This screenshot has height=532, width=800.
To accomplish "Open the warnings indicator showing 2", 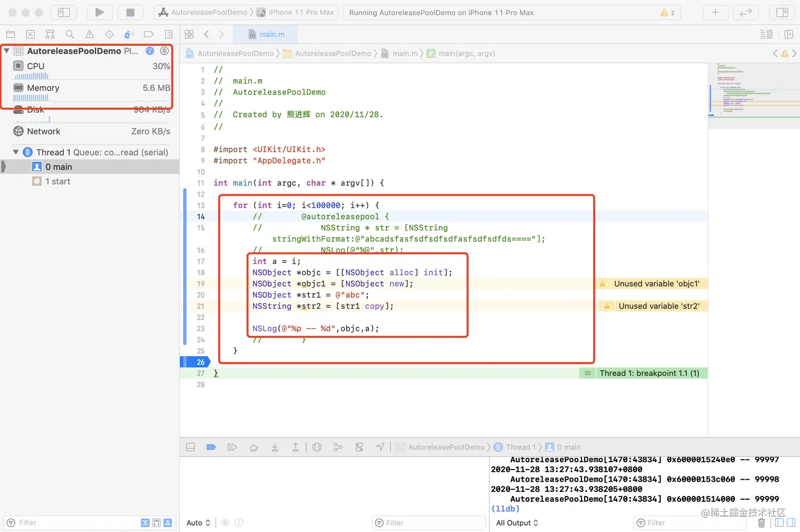I will coord(668,12).
